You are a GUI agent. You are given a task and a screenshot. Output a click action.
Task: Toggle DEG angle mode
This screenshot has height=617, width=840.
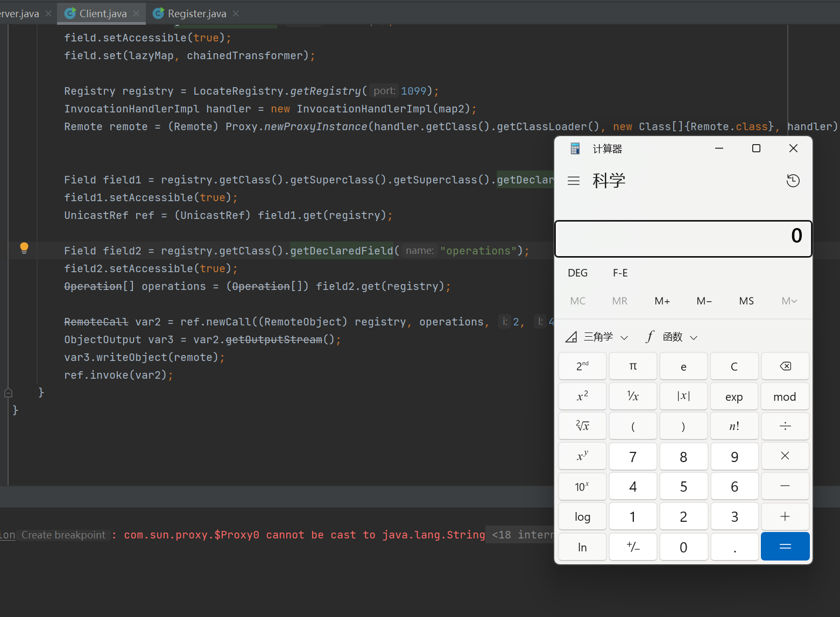click(578, 273)
